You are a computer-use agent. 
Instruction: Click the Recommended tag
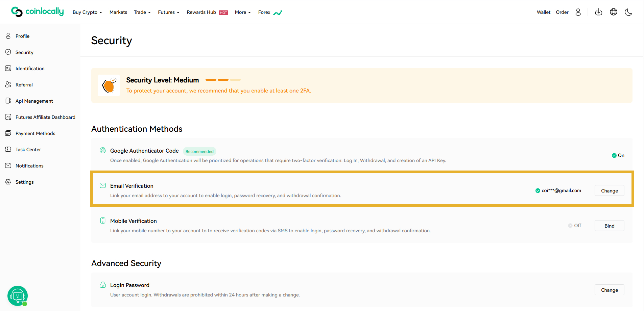tap(199, 151)
